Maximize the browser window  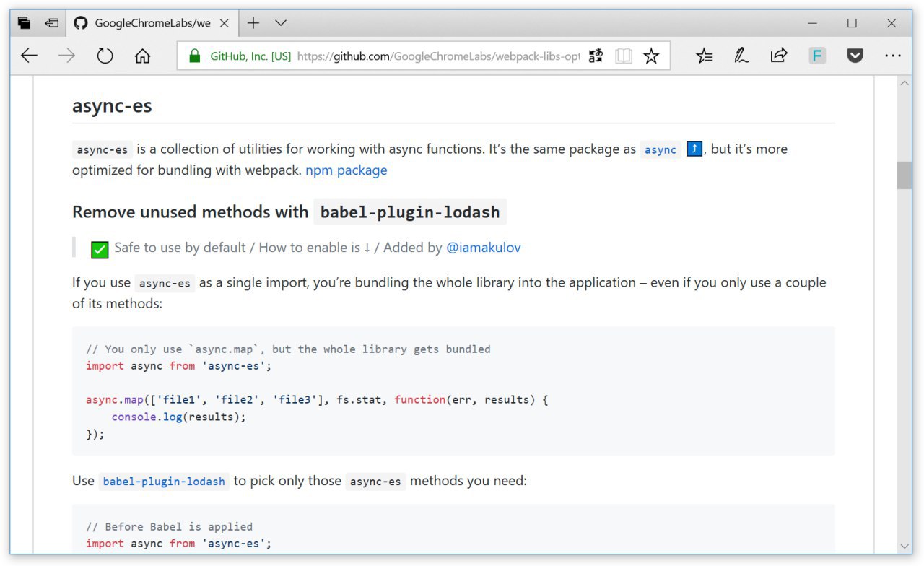pyautogui.click(x=853, y=23)
